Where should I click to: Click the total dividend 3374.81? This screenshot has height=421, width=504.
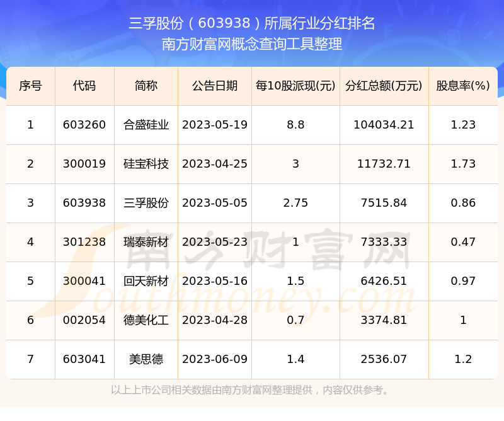(x=384, y=320)
